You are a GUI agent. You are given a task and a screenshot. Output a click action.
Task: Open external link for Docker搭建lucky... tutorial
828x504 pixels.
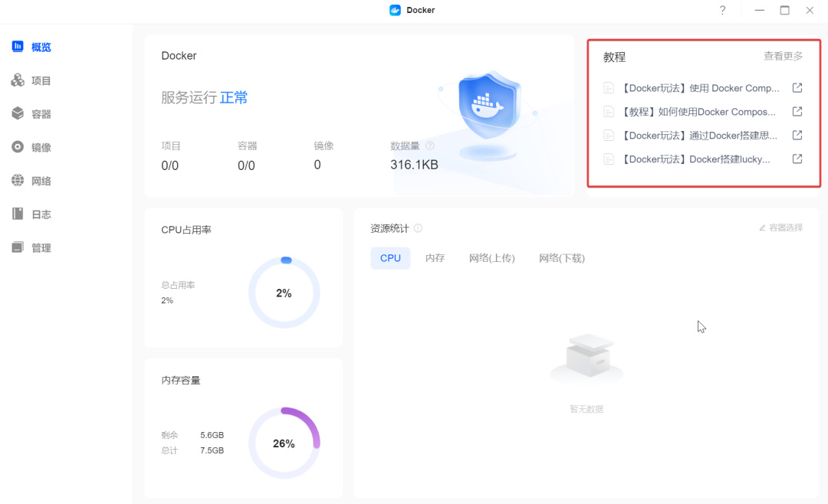pos(797,159)
